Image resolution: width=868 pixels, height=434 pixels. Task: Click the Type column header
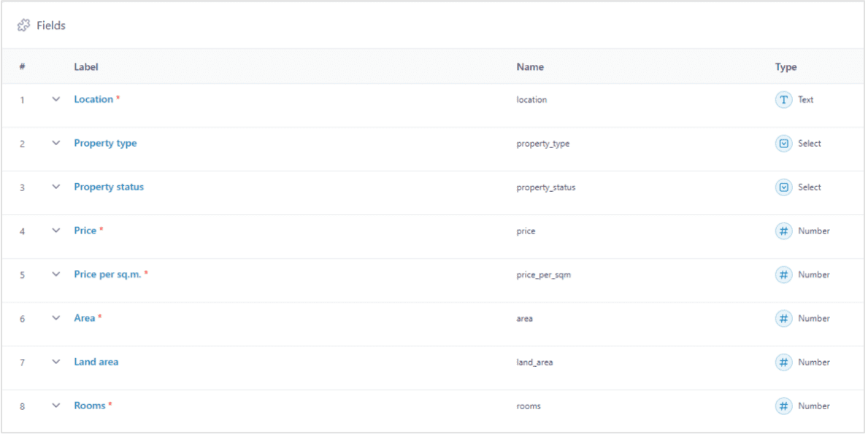point(786,67)
